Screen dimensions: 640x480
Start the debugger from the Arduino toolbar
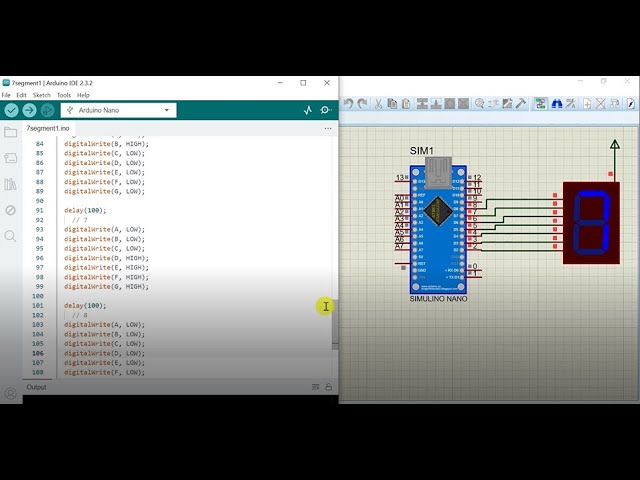[47, 110]
